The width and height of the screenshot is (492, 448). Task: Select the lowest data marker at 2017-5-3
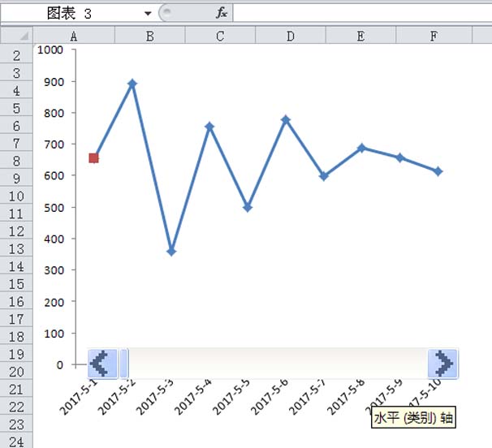tap(170, 252)
